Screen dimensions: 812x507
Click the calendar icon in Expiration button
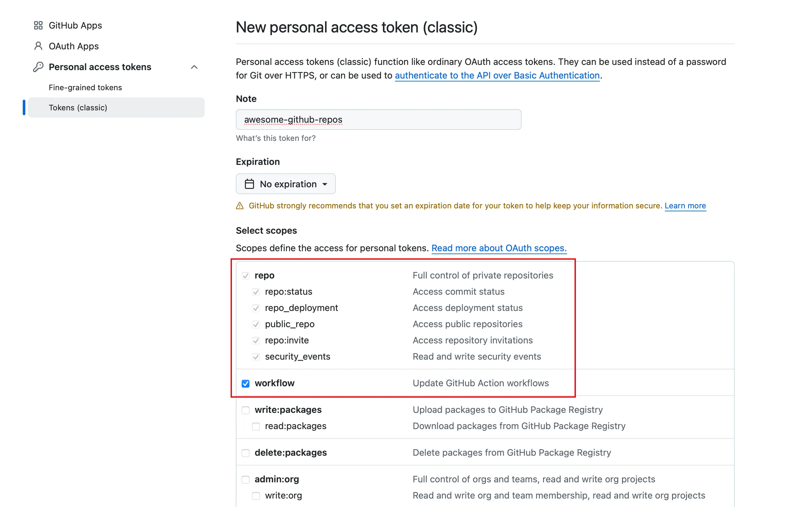249,184
